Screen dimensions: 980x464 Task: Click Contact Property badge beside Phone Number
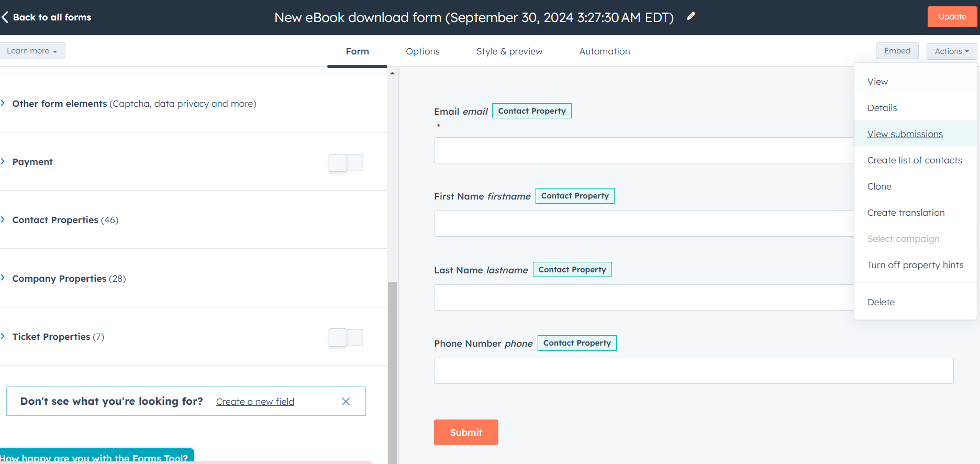click(x=577, y=343)
